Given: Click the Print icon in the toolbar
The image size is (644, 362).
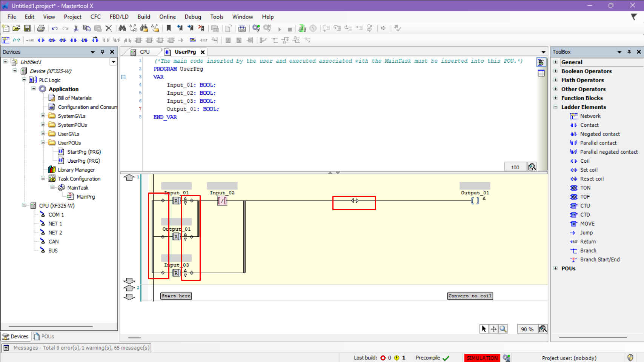Looking at the screenshot, I should [41, 28].
